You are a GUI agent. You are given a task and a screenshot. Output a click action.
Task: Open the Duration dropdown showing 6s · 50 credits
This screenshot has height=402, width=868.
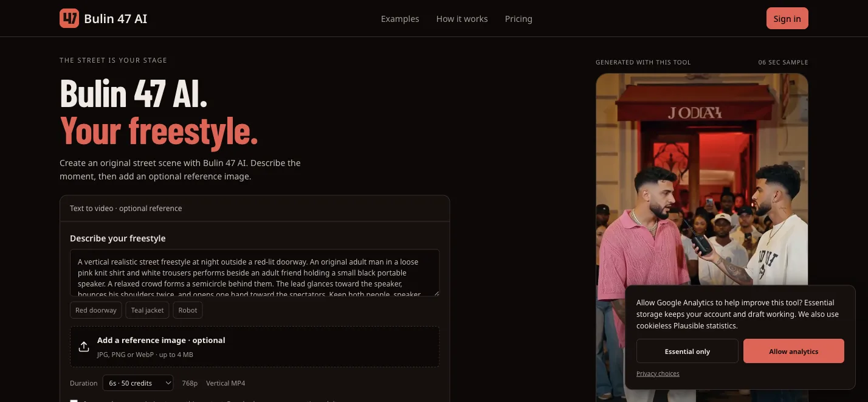point(138,383)
